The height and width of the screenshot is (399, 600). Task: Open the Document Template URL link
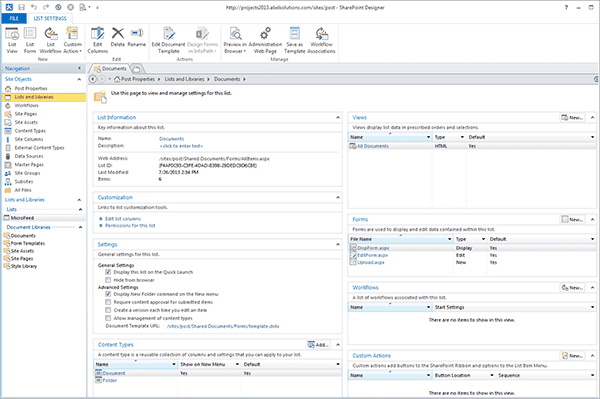[223, 326]
